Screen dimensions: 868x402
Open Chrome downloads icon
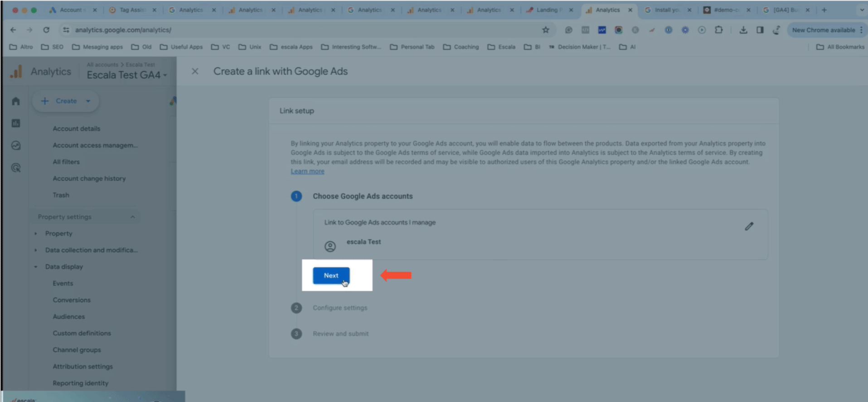click(743, 30)
